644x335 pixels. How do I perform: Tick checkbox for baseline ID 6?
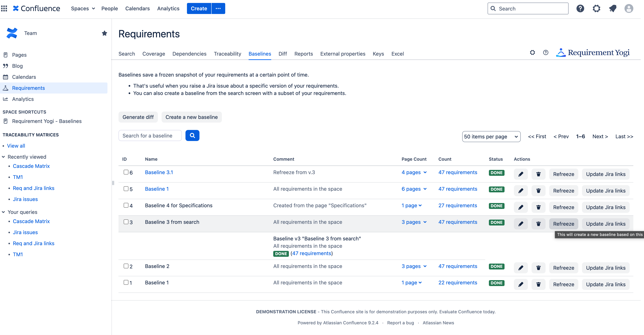pyautogui.click(x=126, y=172)
